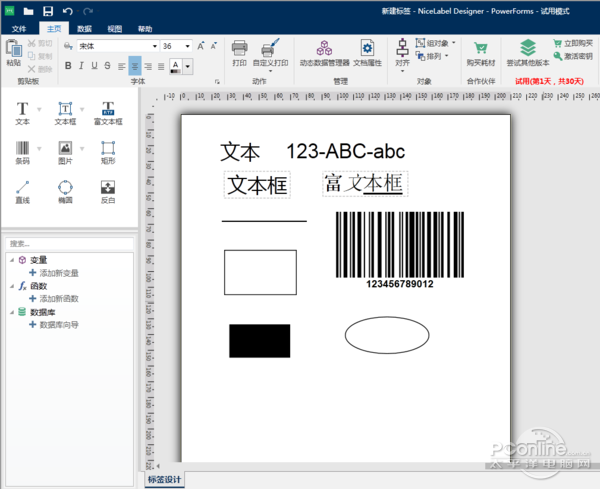
Task: Select the 椭圆 ellipse tool
Action: (65, 192)
